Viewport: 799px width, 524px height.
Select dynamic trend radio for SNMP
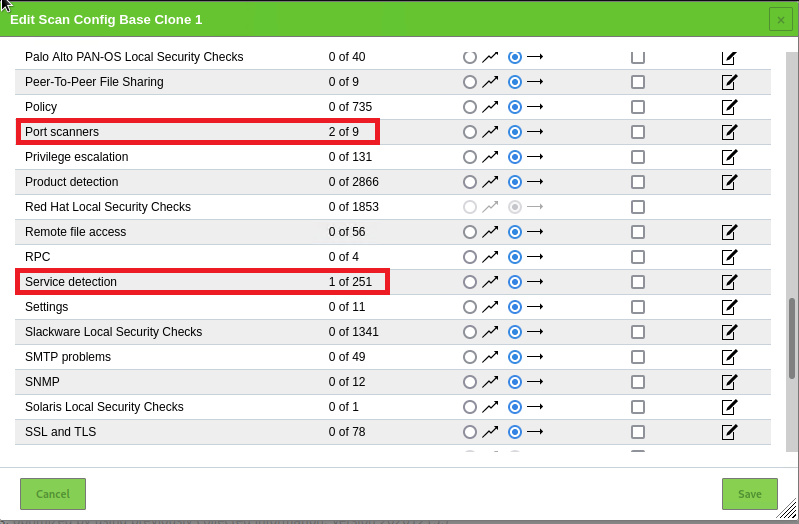[x=470, y=382]
